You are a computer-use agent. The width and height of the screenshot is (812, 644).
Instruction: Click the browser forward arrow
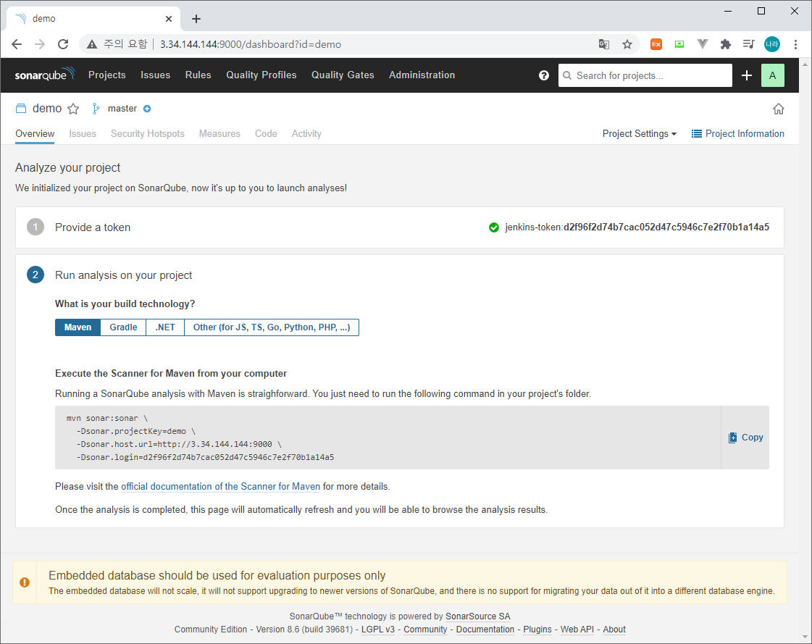40,44
